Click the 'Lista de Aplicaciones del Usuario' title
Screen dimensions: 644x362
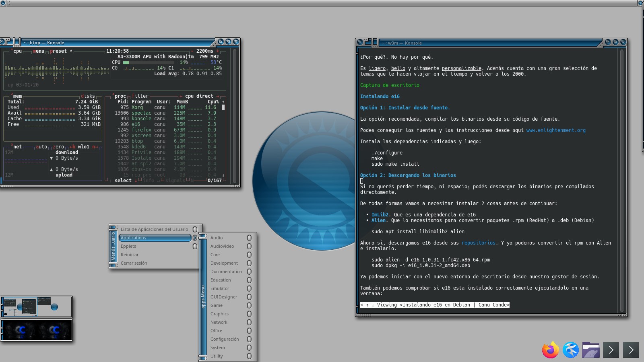(154, 229)
